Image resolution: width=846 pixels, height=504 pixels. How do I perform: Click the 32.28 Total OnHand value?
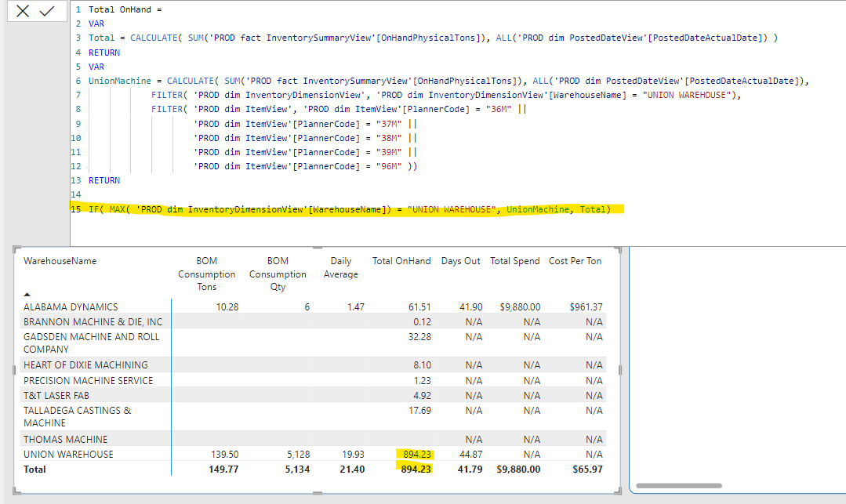coord(419,337)
